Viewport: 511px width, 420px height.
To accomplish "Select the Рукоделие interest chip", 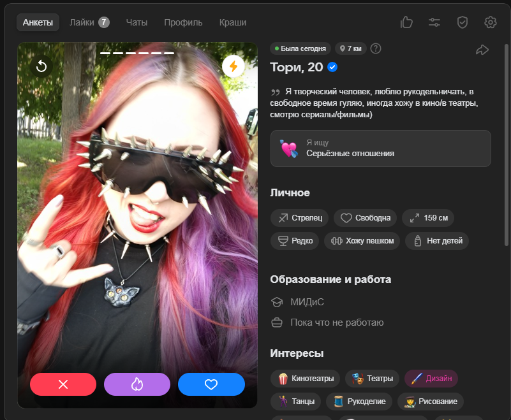I will click(x=359, y=401).
